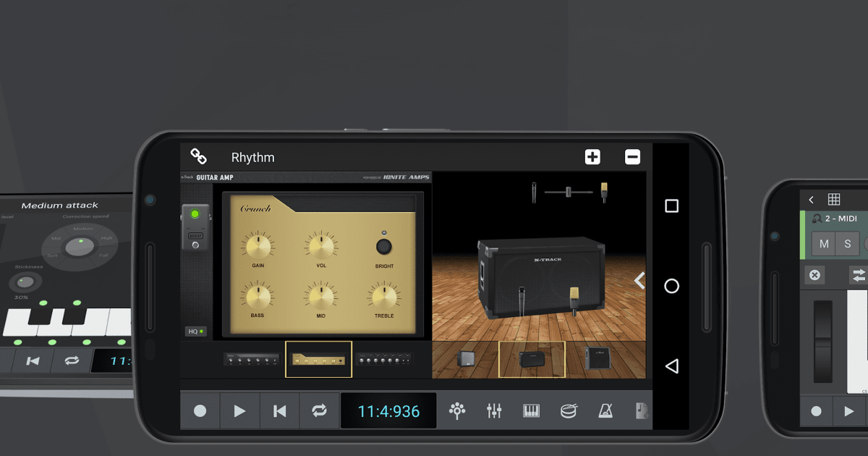
Task: Click the play button on the center phone
Action: pyautogui.click(x=239, y=411)
